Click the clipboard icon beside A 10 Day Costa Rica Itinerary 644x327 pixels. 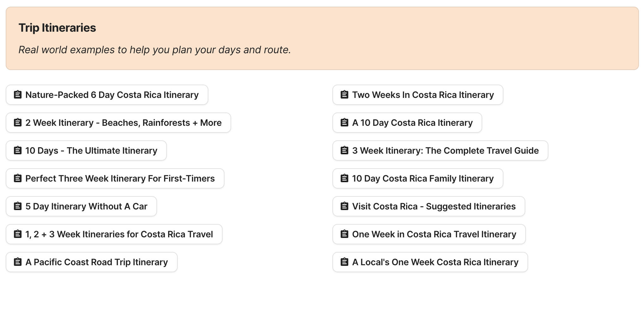click(344, 122)
